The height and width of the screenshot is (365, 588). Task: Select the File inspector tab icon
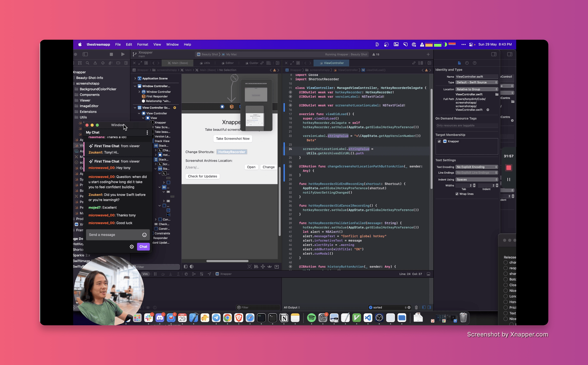pyautogui.click(x=459, y=63)
